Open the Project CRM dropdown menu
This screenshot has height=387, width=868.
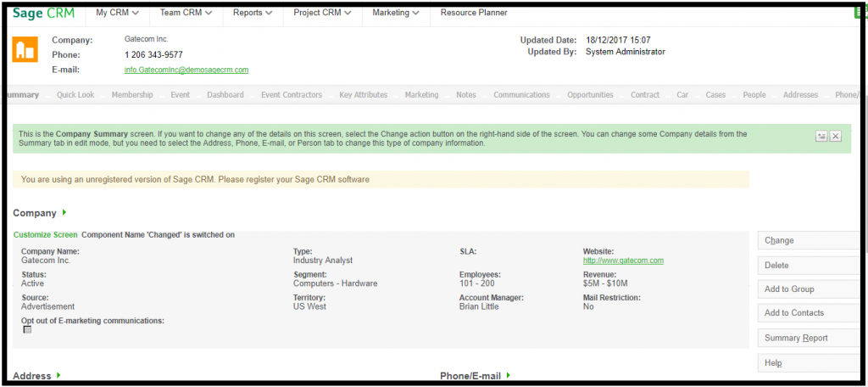click(x=322, y=13)
